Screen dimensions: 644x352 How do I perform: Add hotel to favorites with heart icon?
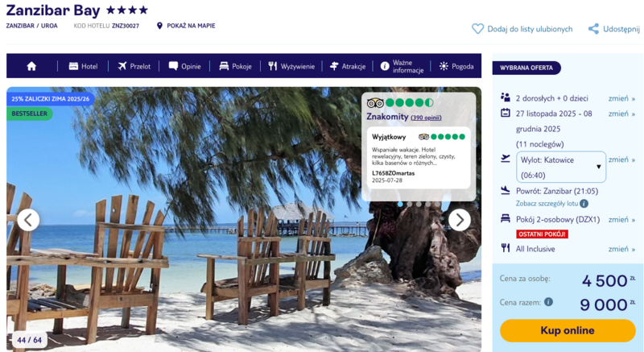477,29
